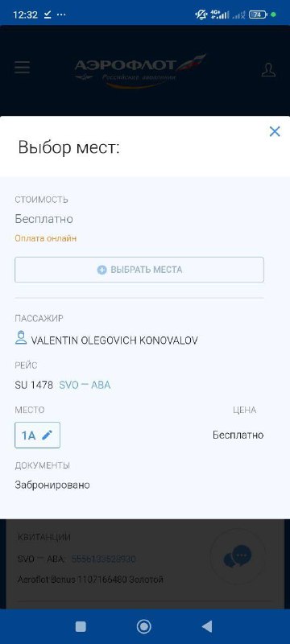
Task: Tap flight number SU 1478
Action: click(34, 386)
